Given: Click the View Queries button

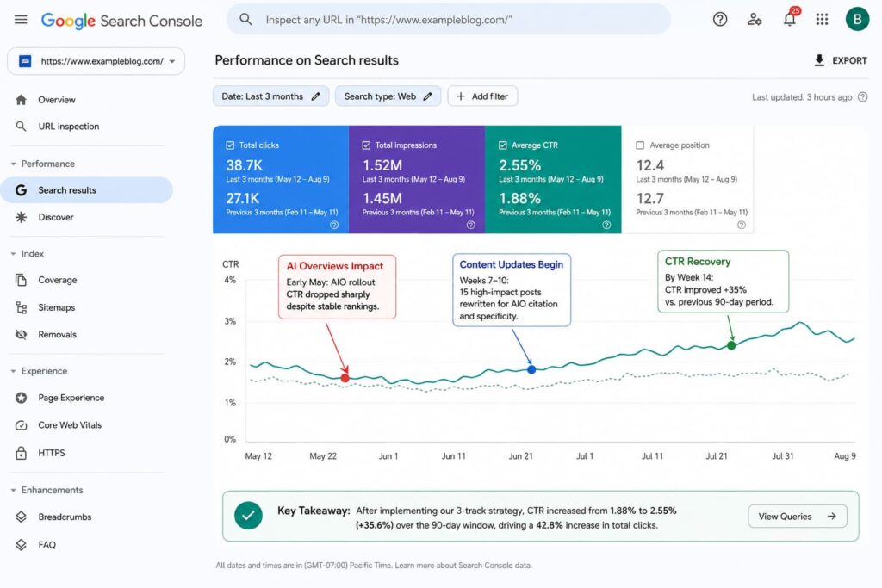Looking at the screenshot, I should [x=797, y=516].
